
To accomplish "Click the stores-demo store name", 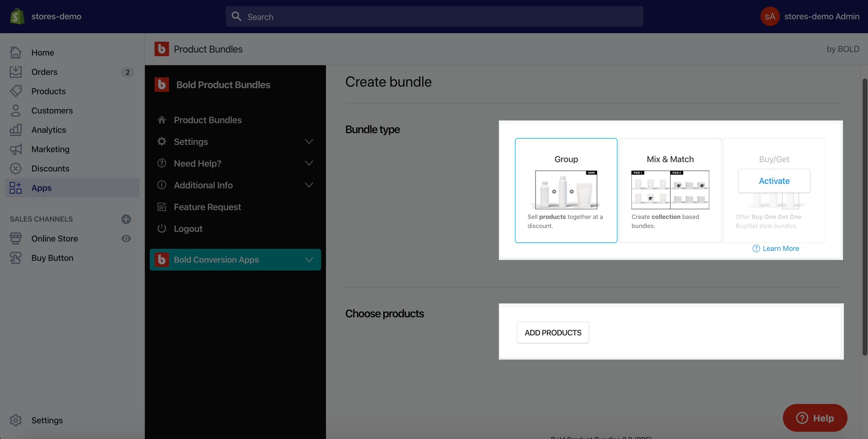I will pyautogui.click(x=56, y=16).
